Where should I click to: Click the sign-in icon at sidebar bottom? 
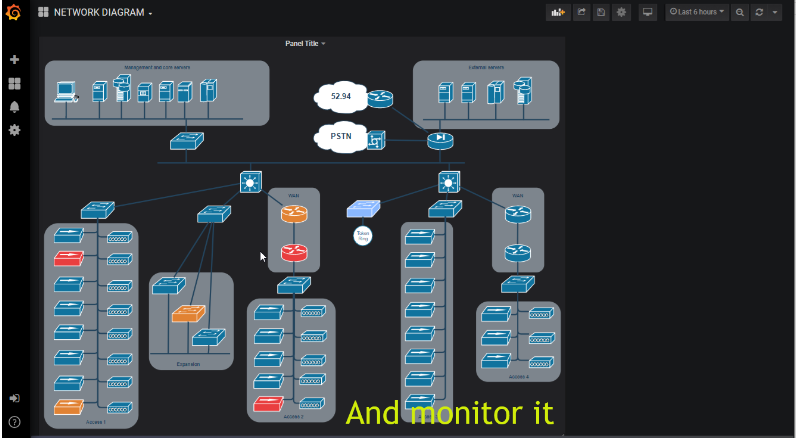pos(14,399)
